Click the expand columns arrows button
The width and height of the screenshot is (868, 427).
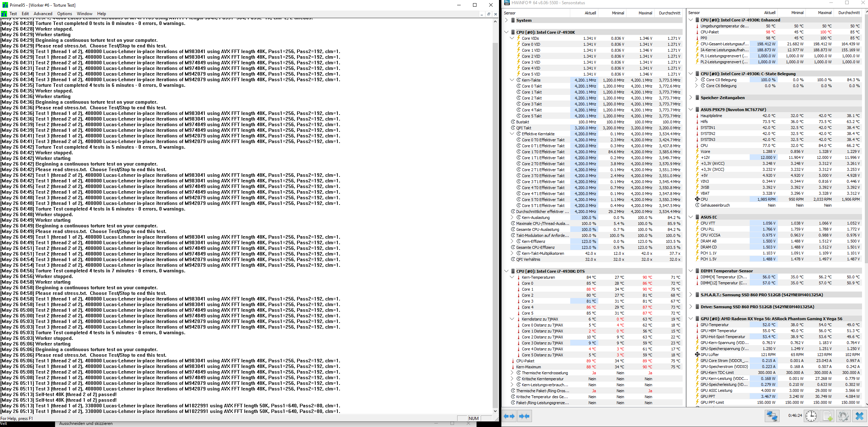(x=509, y=416)
